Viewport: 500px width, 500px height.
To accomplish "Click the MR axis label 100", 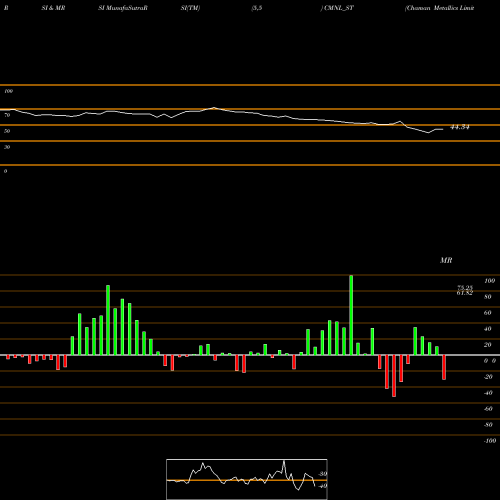I will (x=490, y=281).
